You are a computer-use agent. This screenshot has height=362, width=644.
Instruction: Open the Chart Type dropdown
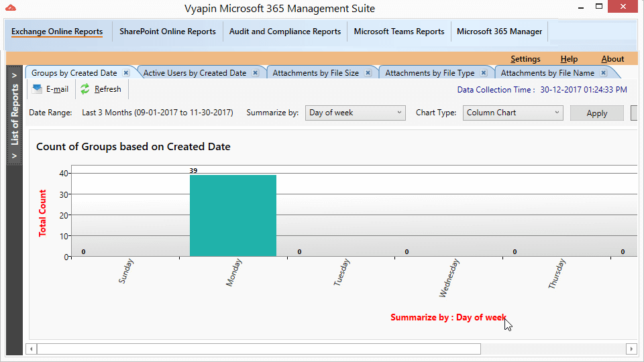pos(513,113)
